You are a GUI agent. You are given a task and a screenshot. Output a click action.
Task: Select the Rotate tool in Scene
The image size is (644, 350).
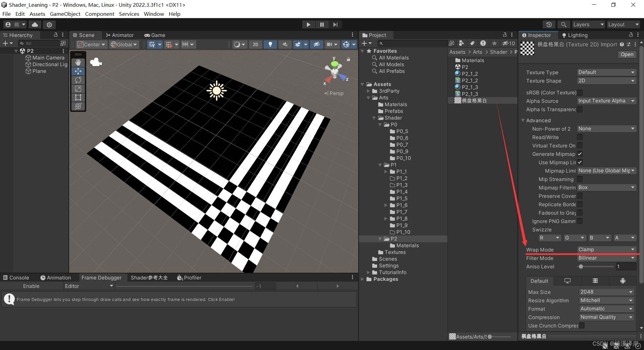point(78,80)
